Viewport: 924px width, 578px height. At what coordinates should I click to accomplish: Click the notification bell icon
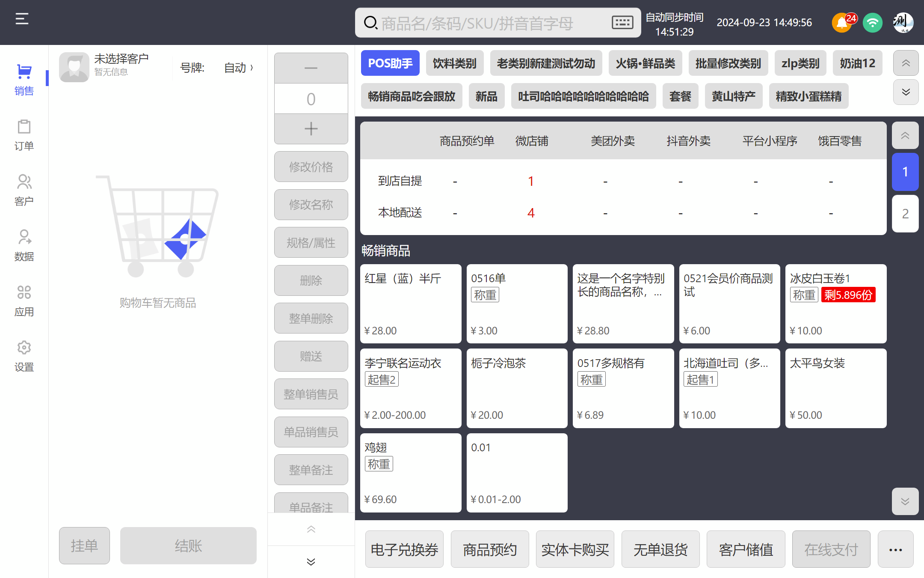point(841,23)
